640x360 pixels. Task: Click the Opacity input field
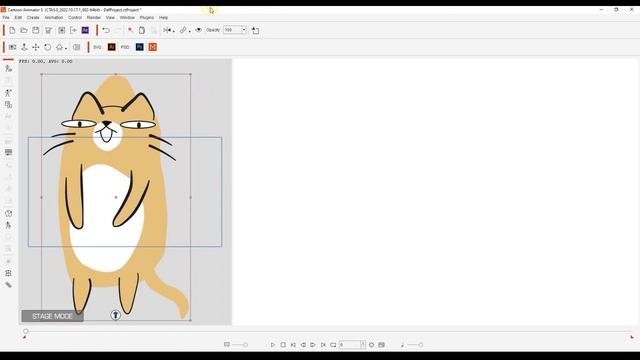[x=232, y=30]
